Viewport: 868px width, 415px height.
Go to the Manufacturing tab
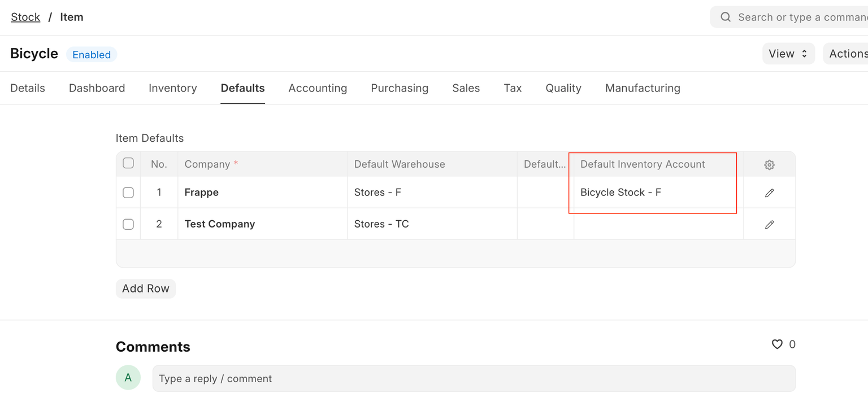click(643, 88)
